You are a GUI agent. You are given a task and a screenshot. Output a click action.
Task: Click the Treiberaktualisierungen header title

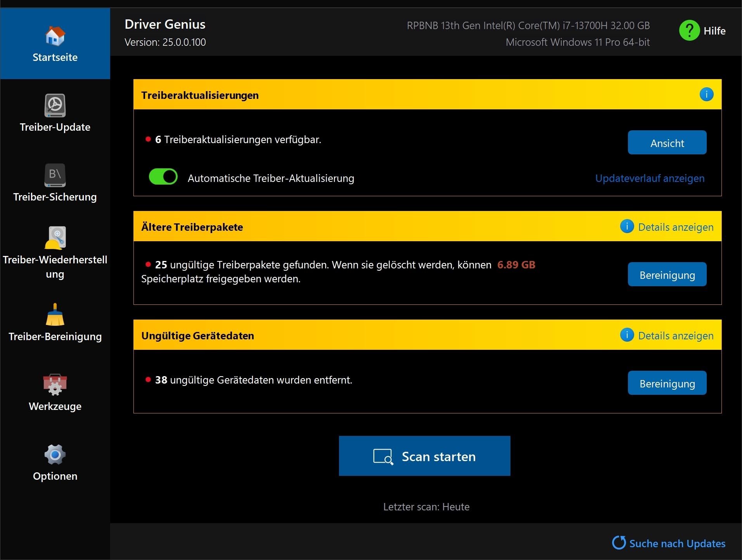(200, 95)
